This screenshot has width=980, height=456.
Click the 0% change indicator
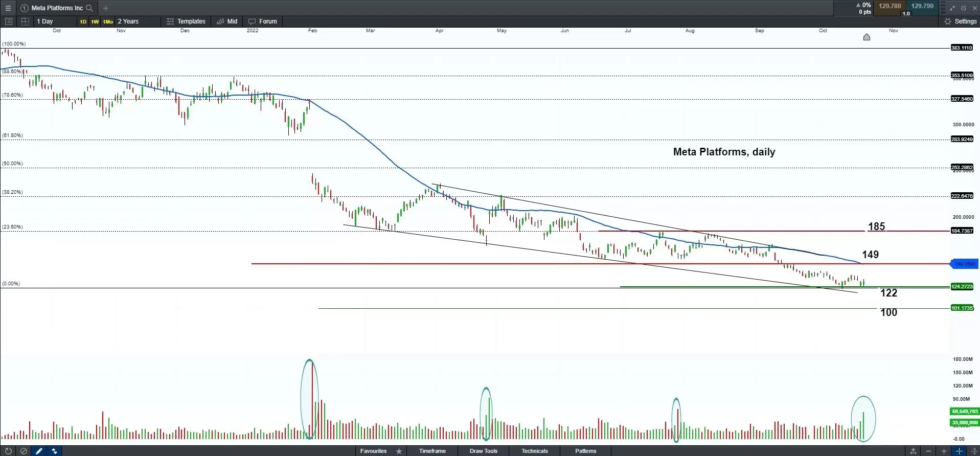[864, 5]
